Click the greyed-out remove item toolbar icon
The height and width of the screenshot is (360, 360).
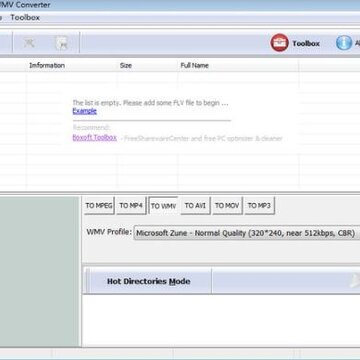[29, 43]
